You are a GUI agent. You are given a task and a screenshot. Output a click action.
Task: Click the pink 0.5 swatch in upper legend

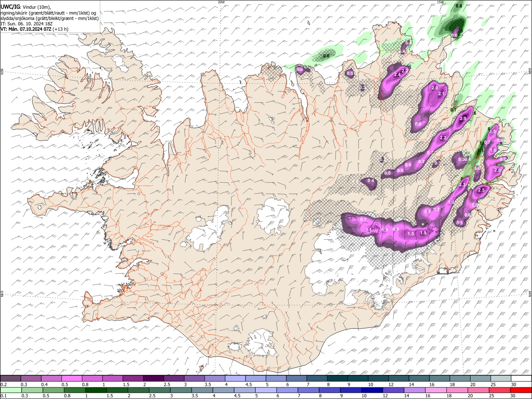click(71, 378)
